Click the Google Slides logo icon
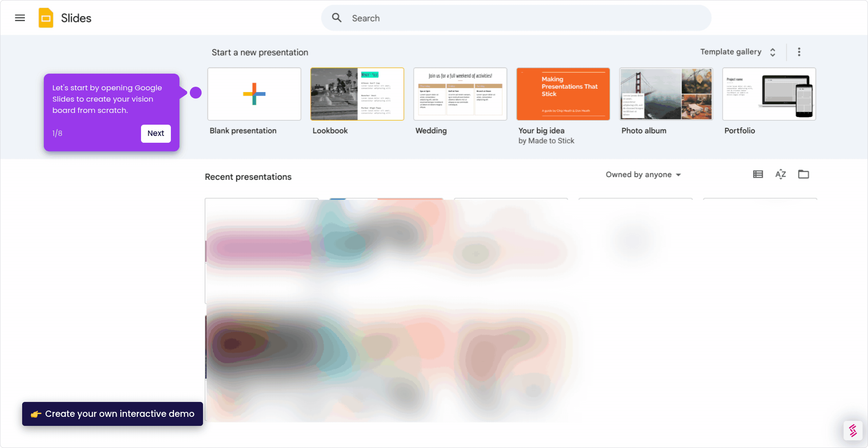The width and height of the screenshot is (868, 448). click(x=46, y=18)
